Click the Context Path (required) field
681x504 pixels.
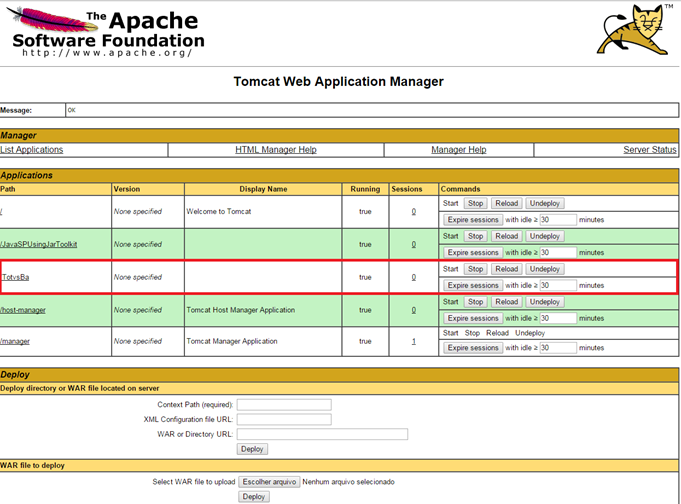[284, 405]
